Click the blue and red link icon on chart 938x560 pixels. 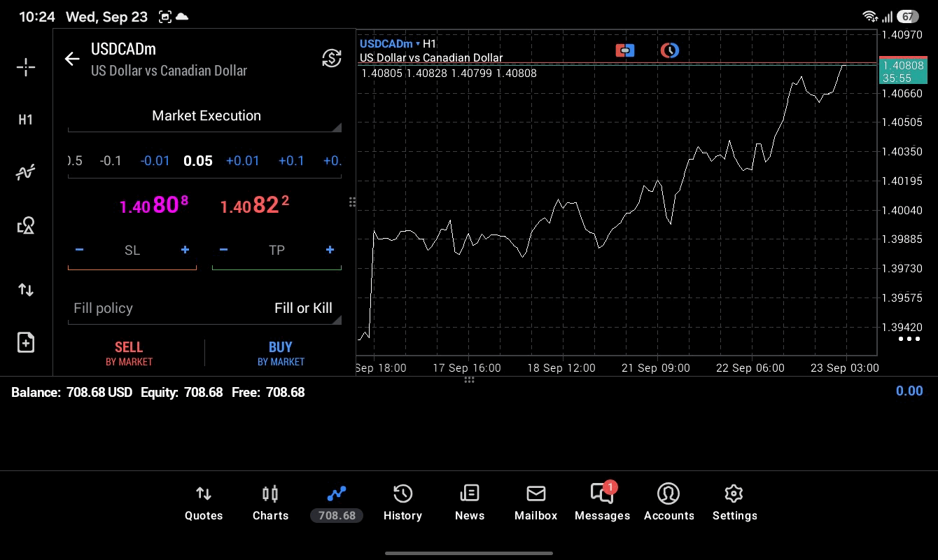click(625, 50)
